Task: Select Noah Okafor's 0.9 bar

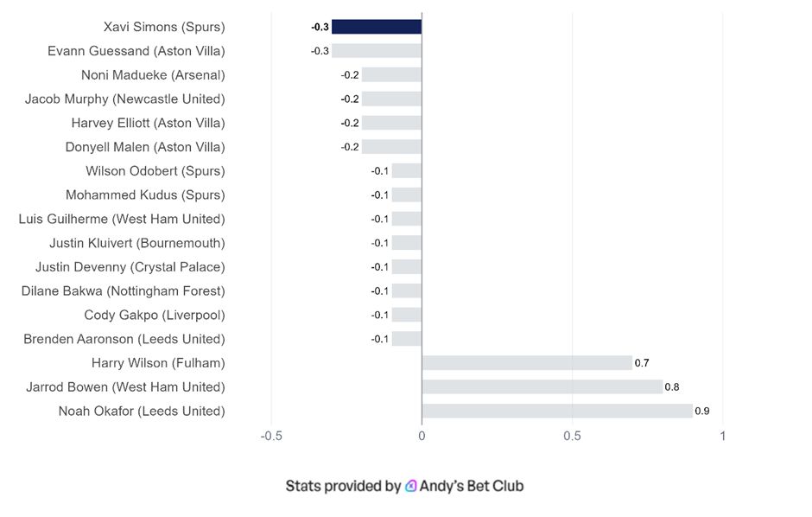Action: click(557, 411)
